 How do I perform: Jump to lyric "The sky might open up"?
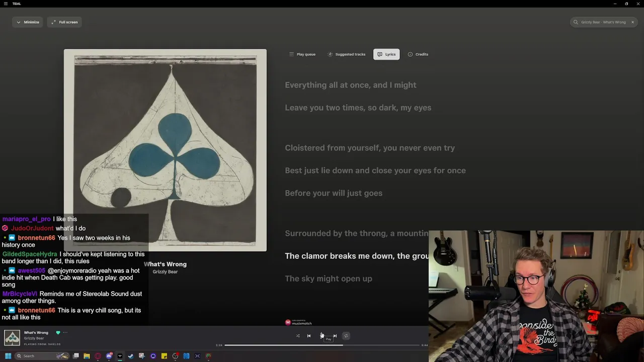point(329,279)
